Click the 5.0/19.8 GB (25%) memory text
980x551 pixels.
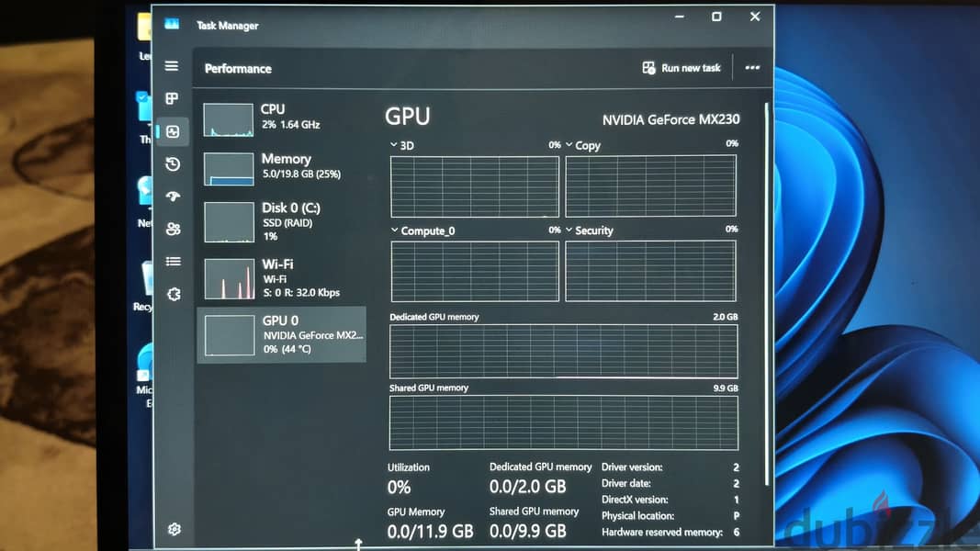pos(301,174)
